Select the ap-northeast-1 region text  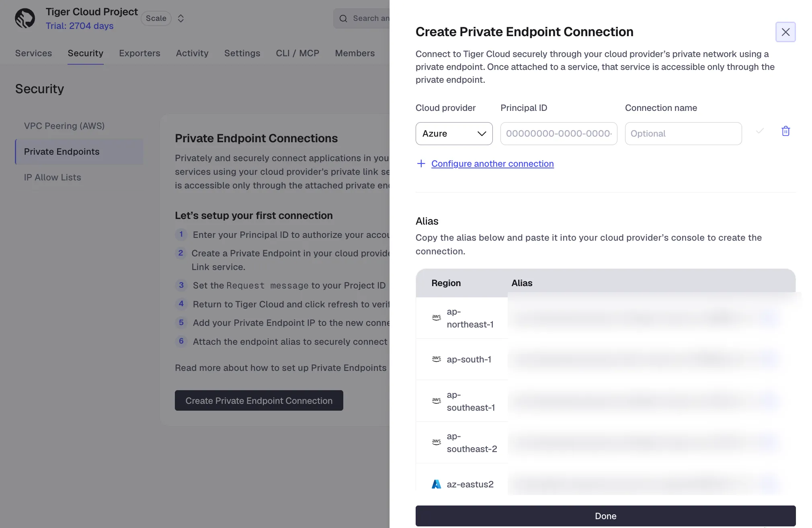(x=470, y=318)
